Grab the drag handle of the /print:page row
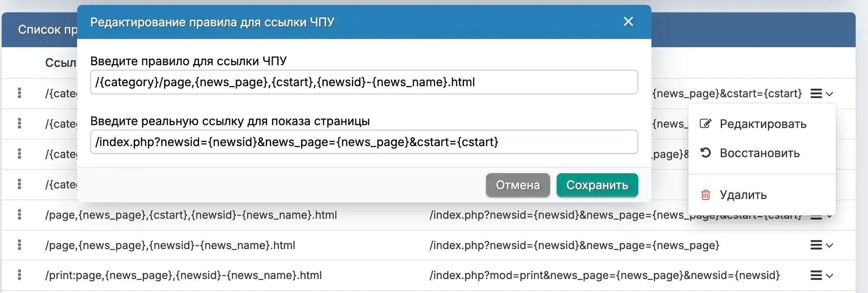This screenshot has height=293, width=868. 19,275
